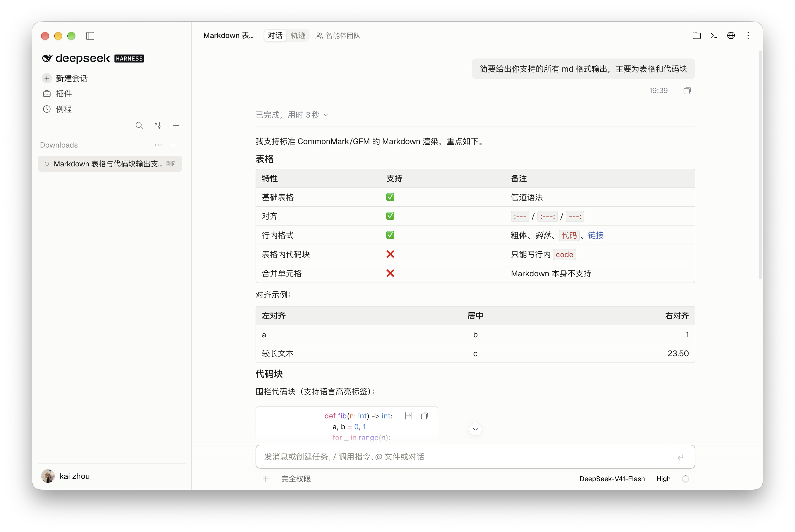Click the chat vertical scrollbar
Viewport: 795px width, 532px height.
[x=760, y=165]
